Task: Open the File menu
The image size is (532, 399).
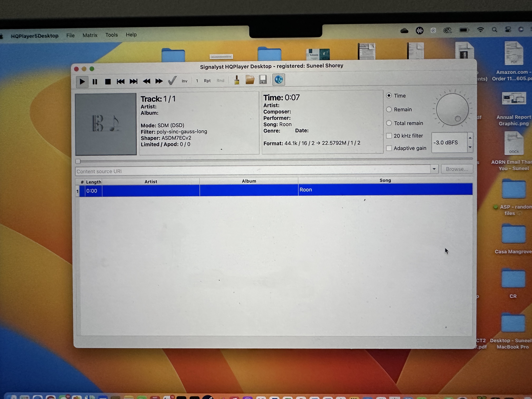Action: coord(70,35)
